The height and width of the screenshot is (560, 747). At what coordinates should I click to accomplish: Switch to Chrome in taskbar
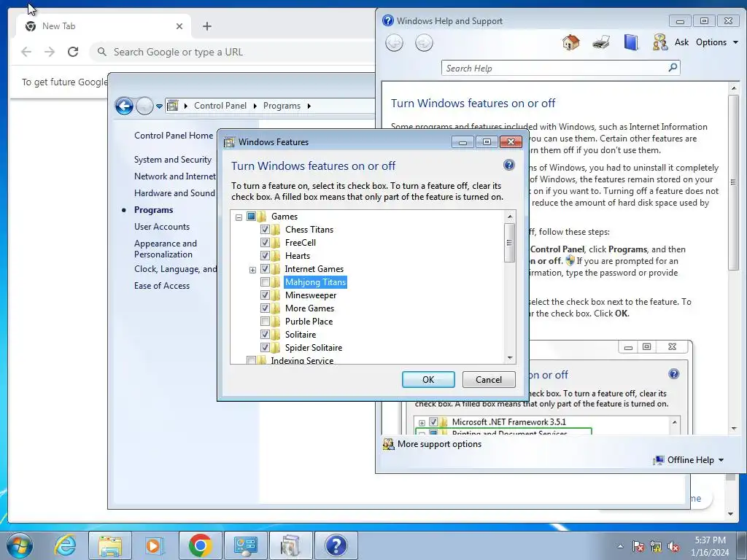pyautogui.click(x=200, y=545)
